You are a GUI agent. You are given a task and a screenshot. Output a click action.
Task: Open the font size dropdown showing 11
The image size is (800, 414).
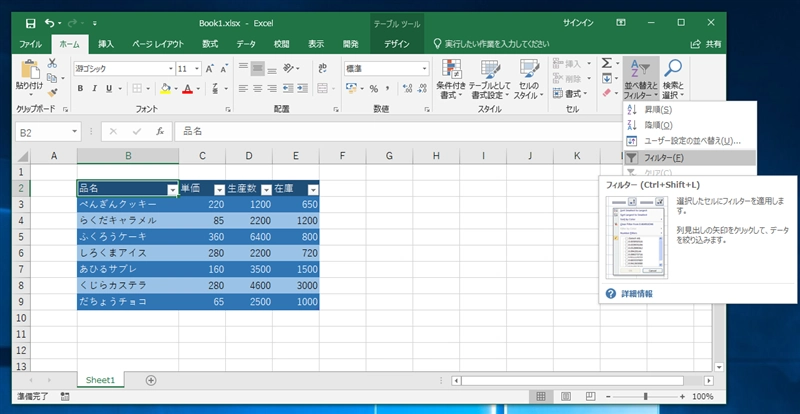(197, 69)
